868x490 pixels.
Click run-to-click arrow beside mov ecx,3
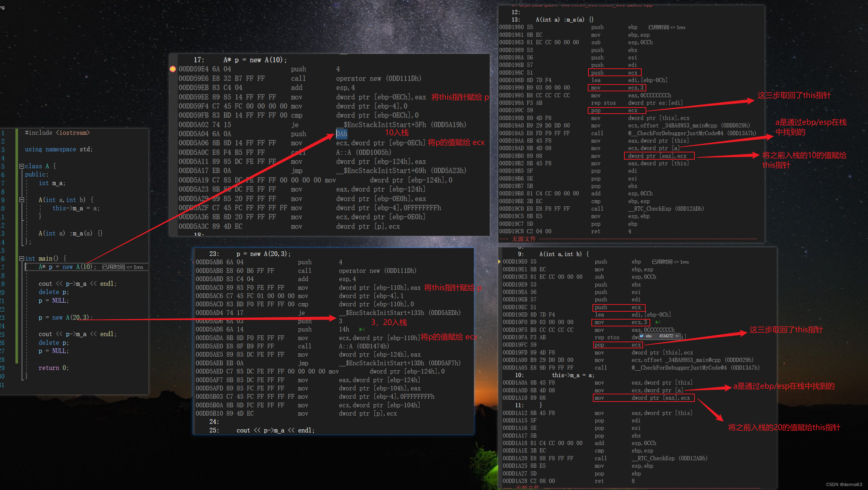[x=658, y=322]
